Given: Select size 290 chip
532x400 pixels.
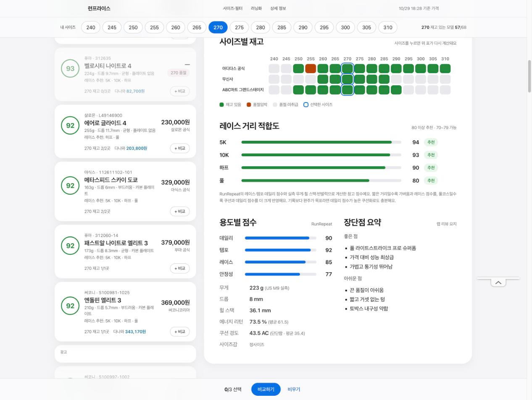Looking at the screenshot, I should point(303,27).
